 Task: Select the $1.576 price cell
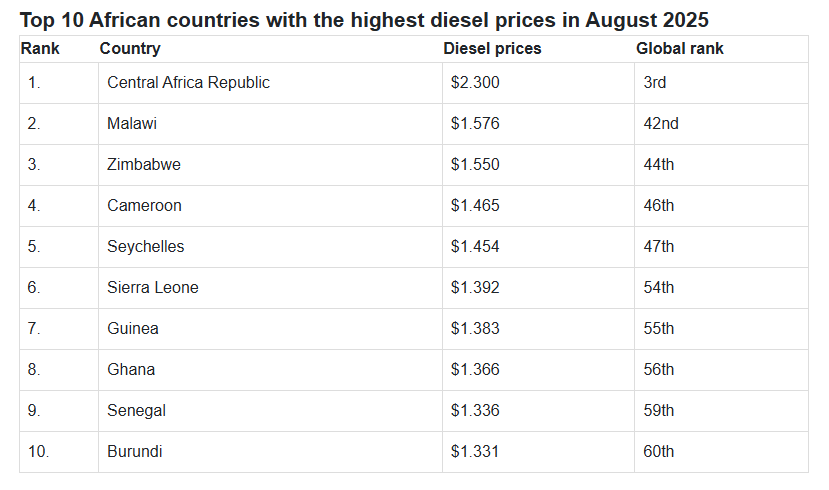point(475,124)
